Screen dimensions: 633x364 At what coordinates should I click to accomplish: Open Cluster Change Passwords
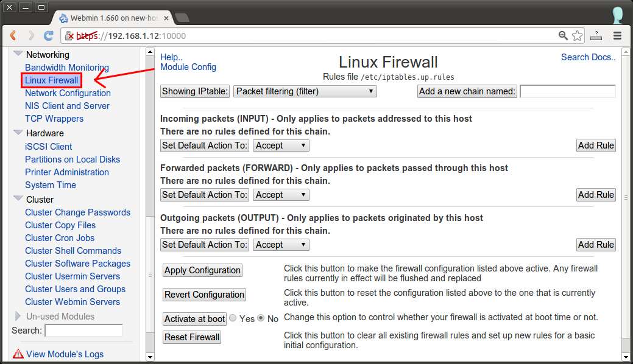(77, 212)
